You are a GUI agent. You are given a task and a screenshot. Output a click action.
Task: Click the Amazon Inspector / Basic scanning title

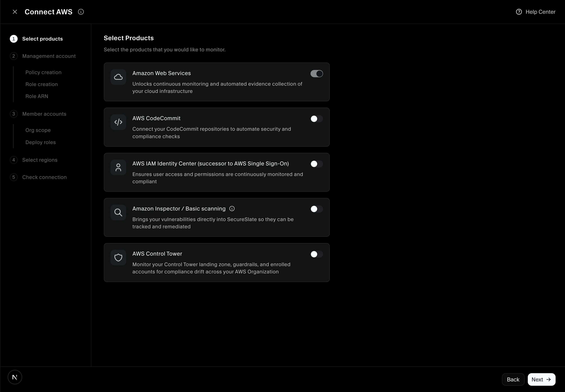[179, 209]
